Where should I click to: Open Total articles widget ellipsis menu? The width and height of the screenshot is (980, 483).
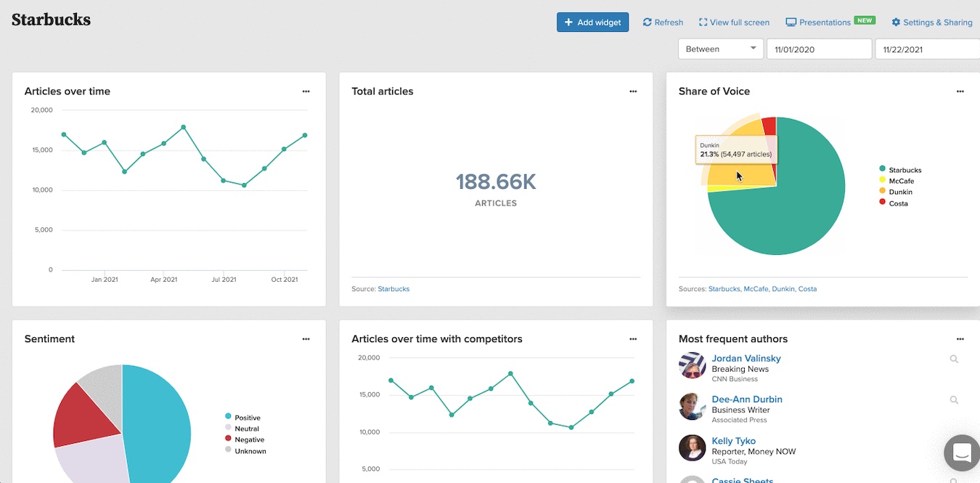click(x=633, y=92)
